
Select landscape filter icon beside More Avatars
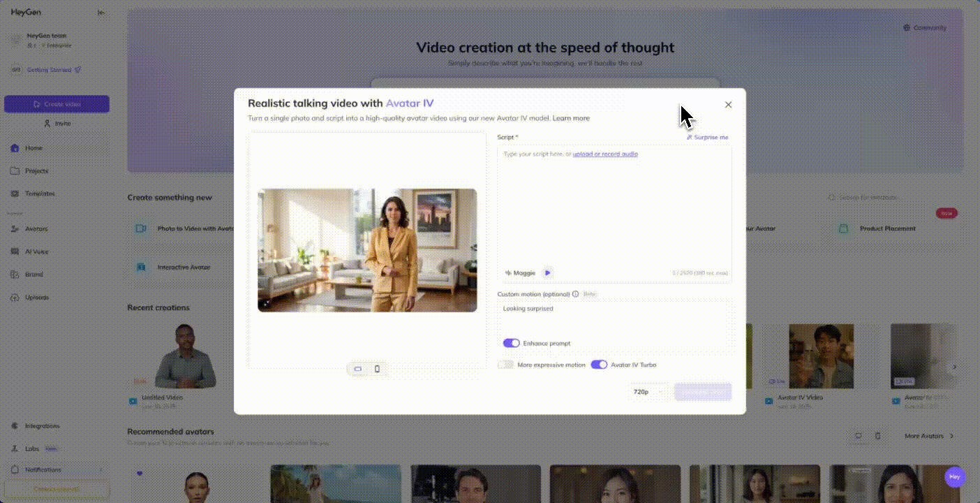(x=859, y=436)
